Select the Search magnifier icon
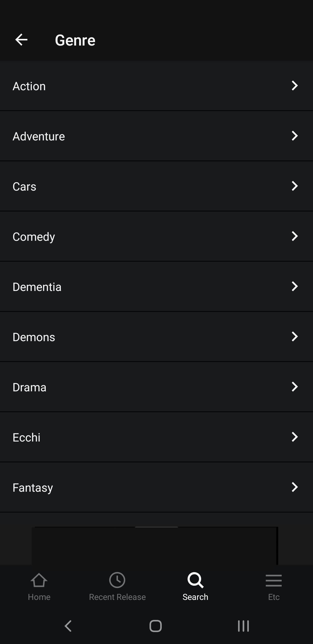313x644 pixels. click(195, 580)
